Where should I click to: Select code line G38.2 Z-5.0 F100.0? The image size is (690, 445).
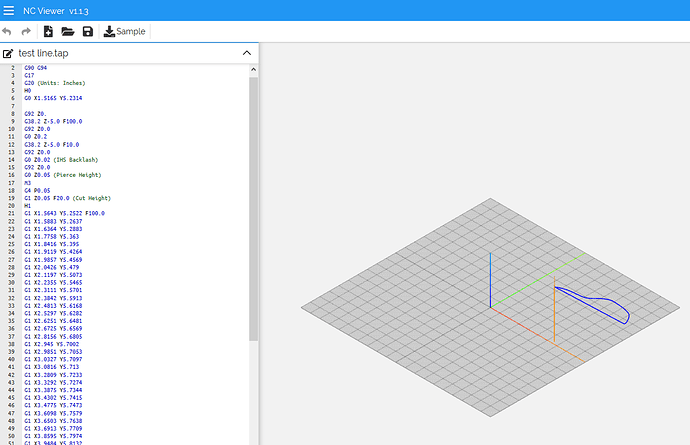53,121
